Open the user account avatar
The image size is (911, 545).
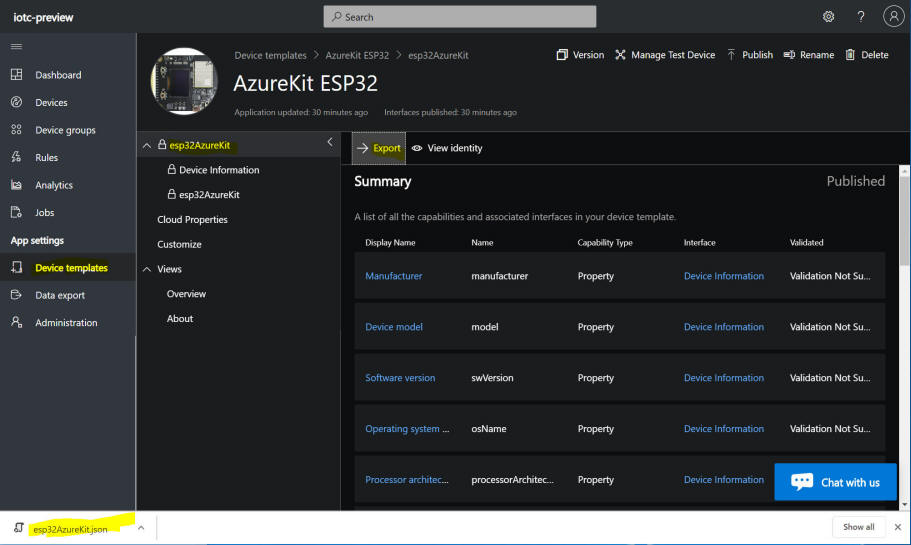point(894,16)
